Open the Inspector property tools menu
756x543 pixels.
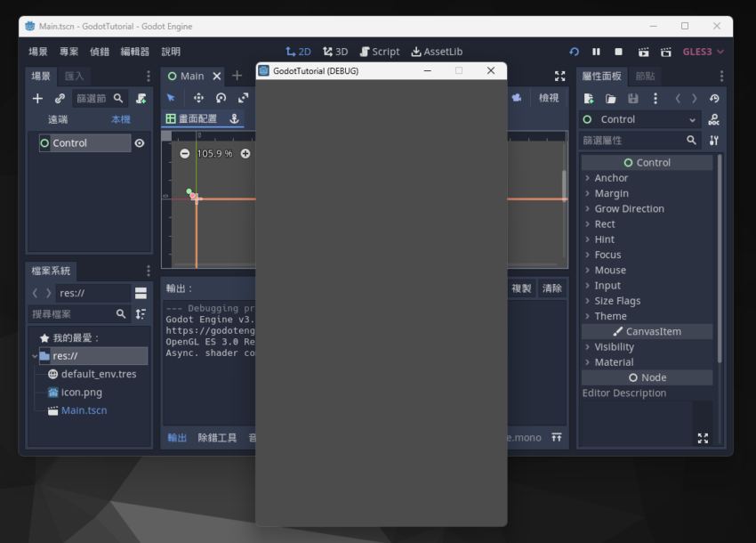(714, 141)
